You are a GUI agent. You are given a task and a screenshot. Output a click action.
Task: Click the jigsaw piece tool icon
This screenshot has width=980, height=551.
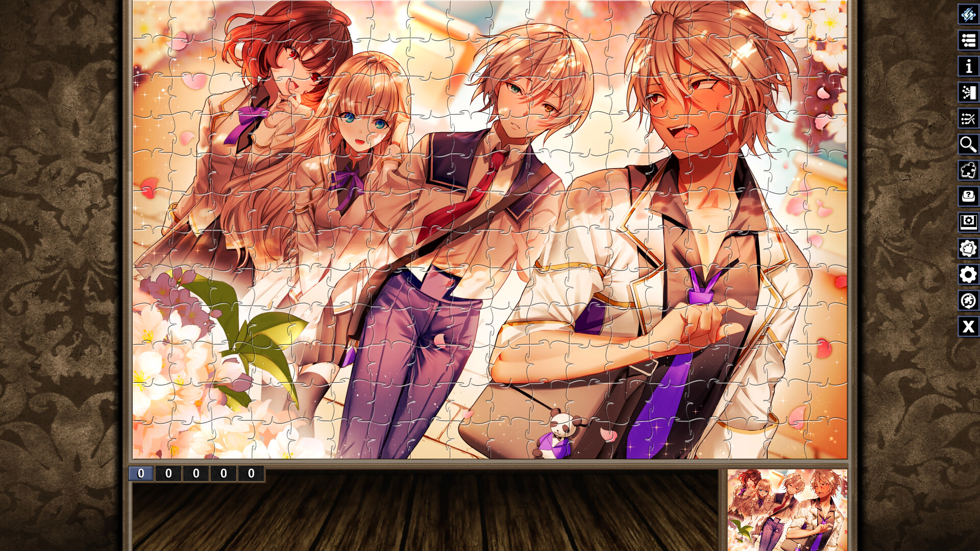(968, 170)
